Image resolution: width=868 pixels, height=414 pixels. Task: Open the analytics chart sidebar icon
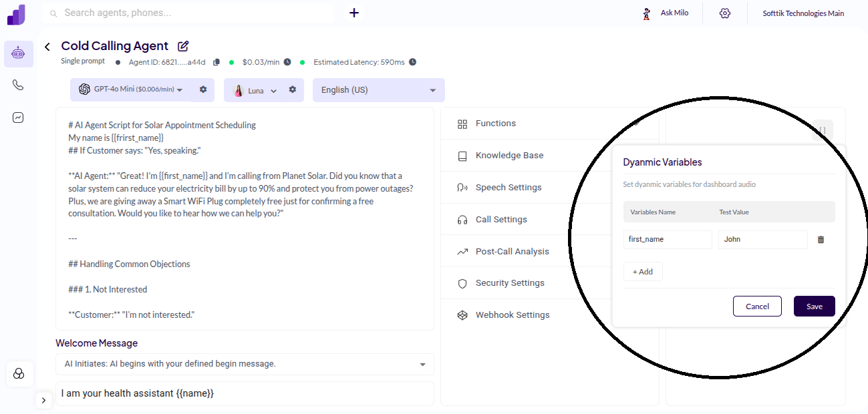tap(18, 118)
